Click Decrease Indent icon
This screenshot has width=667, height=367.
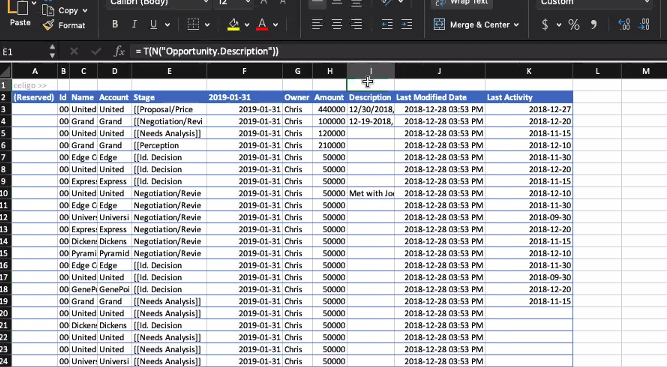(387, 24)
